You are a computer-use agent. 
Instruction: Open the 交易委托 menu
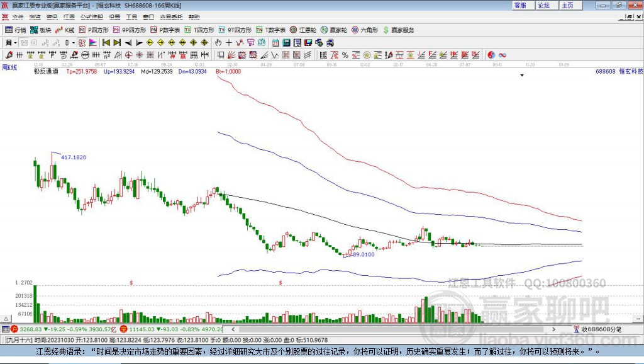[x=171, y=17]
